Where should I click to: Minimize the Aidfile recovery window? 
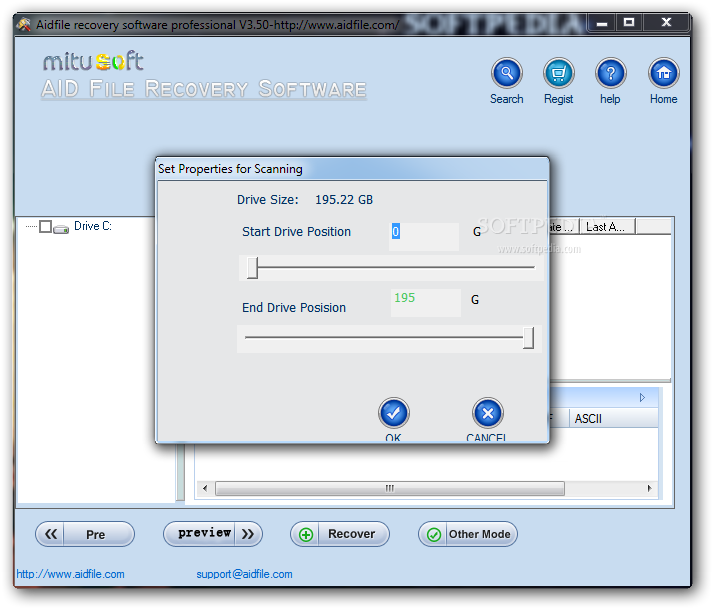(602, 23)
